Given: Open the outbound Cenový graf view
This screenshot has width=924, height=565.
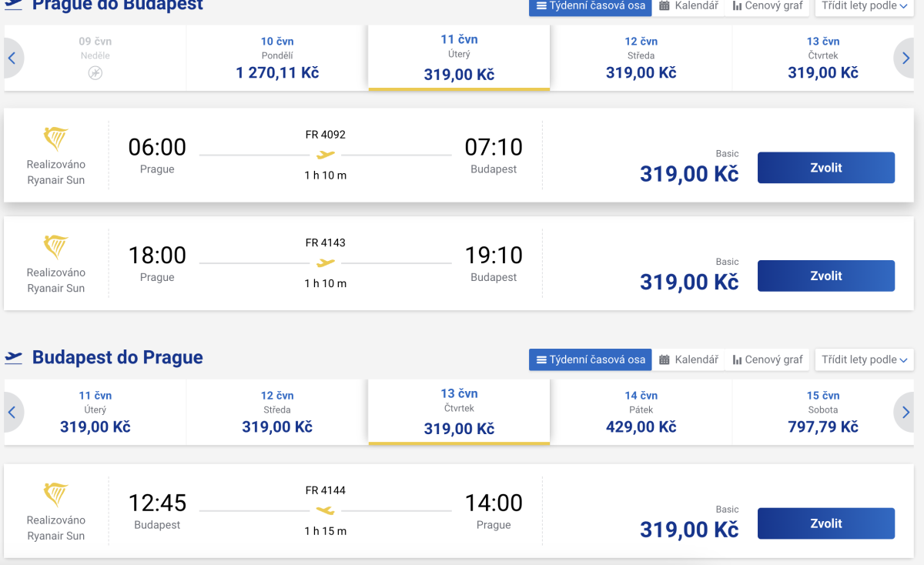Looking at the screenshot, I should pos(768,6).
